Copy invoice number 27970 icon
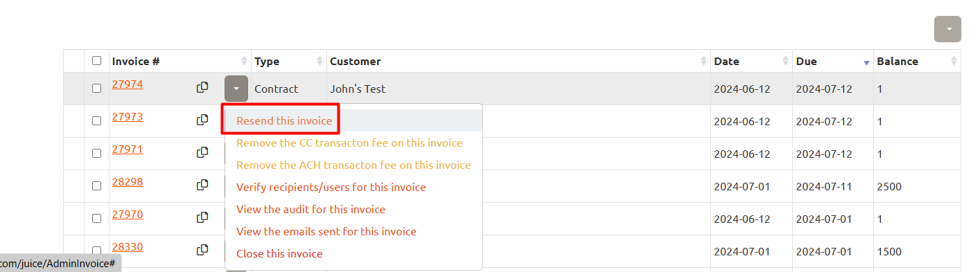 (202, 217)
